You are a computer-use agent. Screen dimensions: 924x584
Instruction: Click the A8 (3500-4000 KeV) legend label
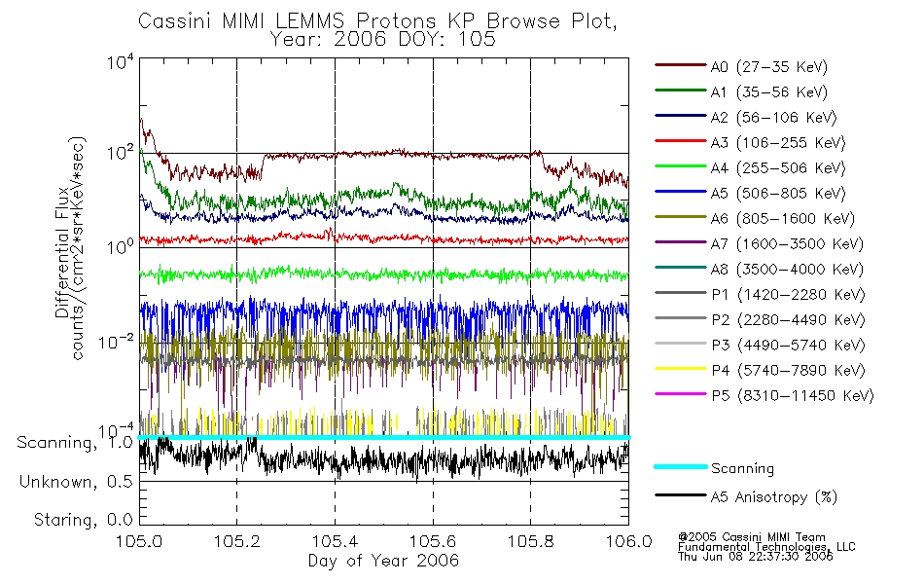pyautogui.click(x=787, y=270)
